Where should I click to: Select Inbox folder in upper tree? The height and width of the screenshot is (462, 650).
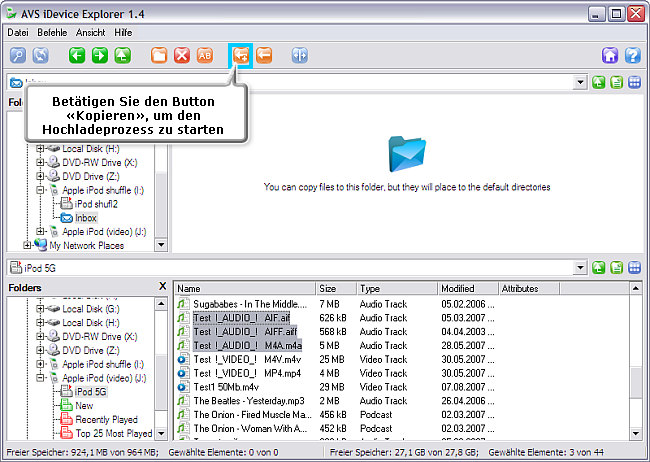click(86, 218)
